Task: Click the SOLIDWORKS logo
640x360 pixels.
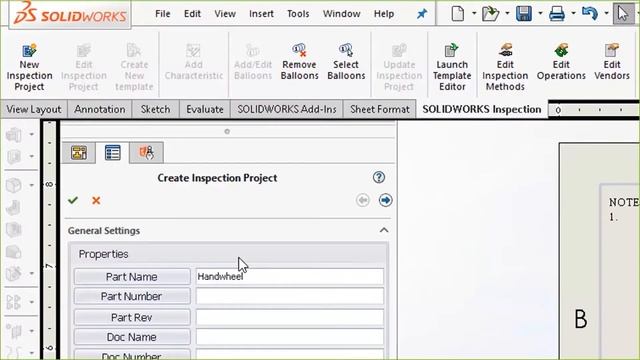Action: coord(70,14)
